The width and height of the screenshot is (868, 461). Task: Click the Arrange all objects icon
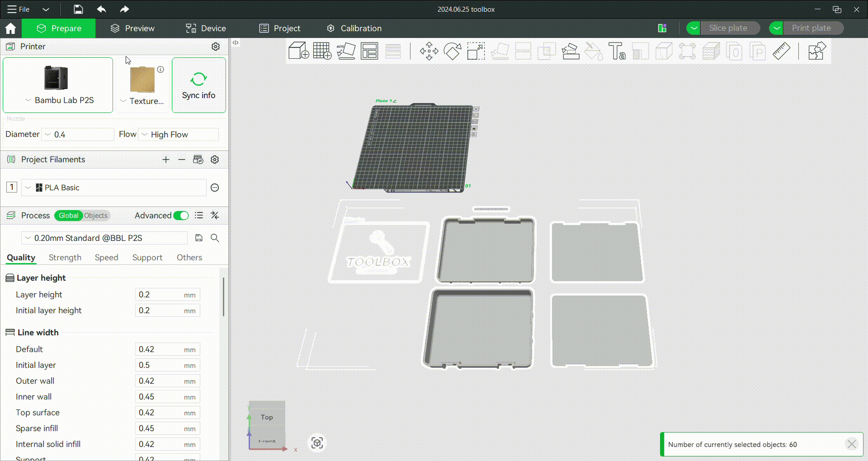[369, 51]
